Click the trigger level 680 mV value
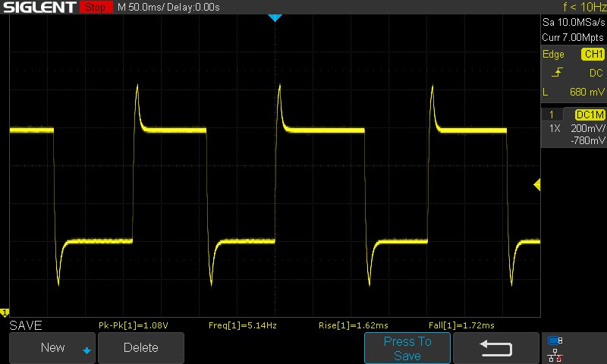This screenshot has height=364, width=607. [587, 92]
